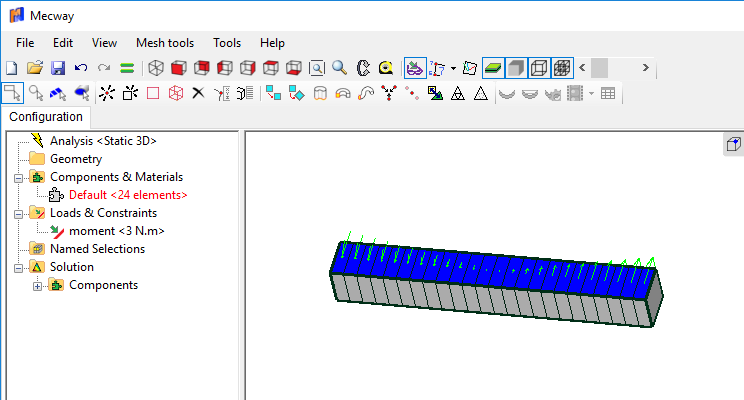
Task: Click the right chevron beside the slider
Action: tap(645, 68)
